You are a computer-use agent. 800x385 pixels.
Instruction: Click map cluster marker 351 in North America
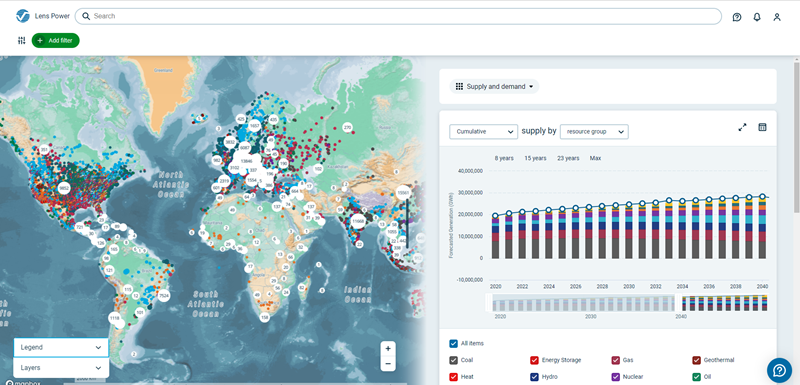pos(44,150)
